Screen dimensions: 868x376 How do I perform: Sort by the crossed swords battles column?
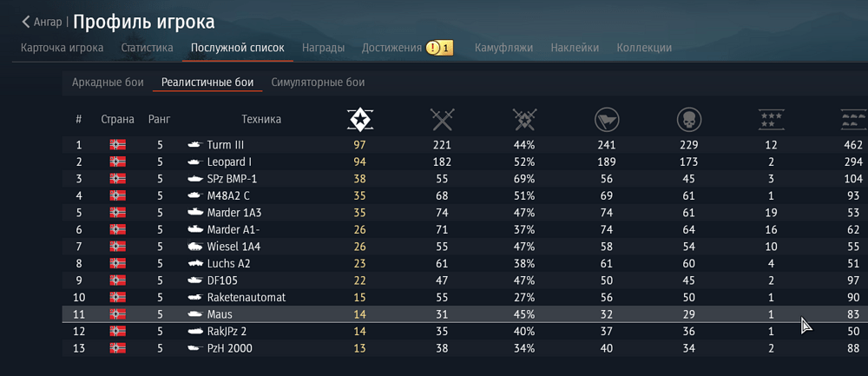click(x=442, y=119)
